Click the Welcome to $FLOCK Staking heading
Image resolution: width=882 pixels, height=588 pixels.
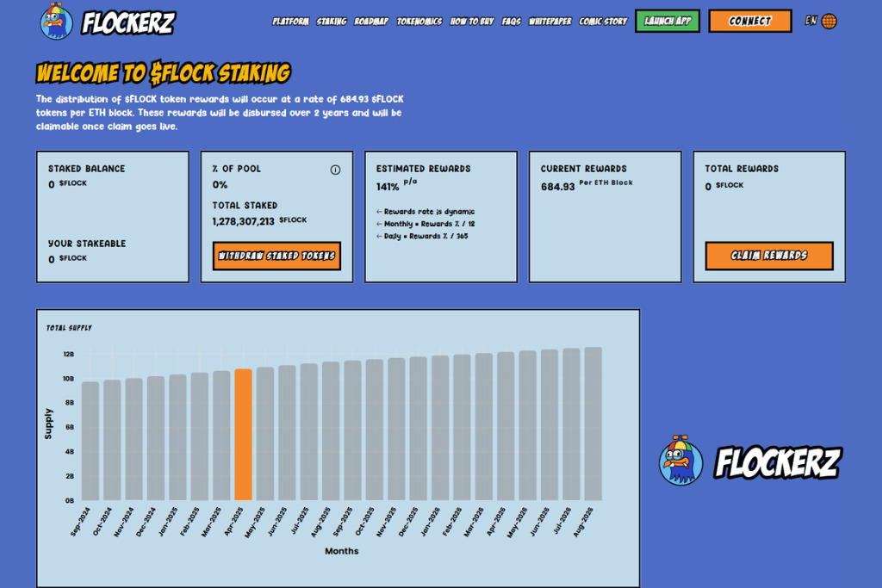pyautogui.click(x=163, y=73)
